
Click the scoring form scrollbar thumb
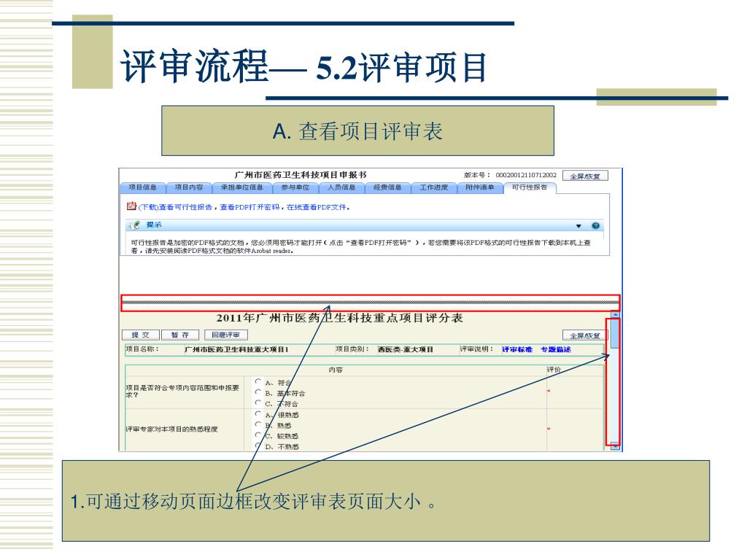(615, 332)
